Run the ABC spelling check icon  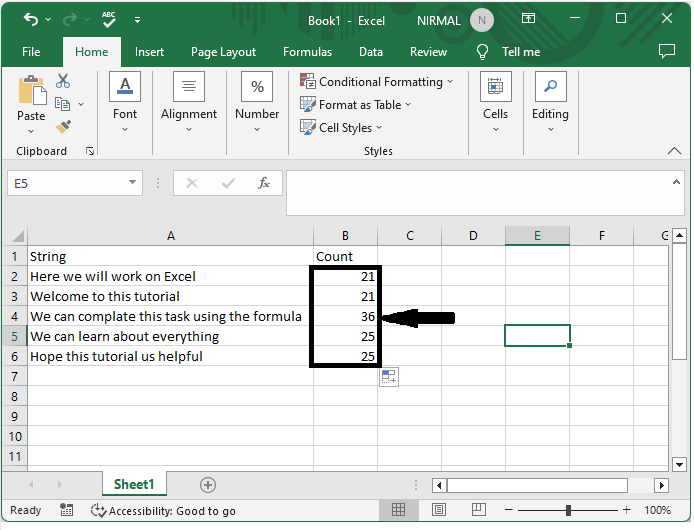tap(108, 19)
